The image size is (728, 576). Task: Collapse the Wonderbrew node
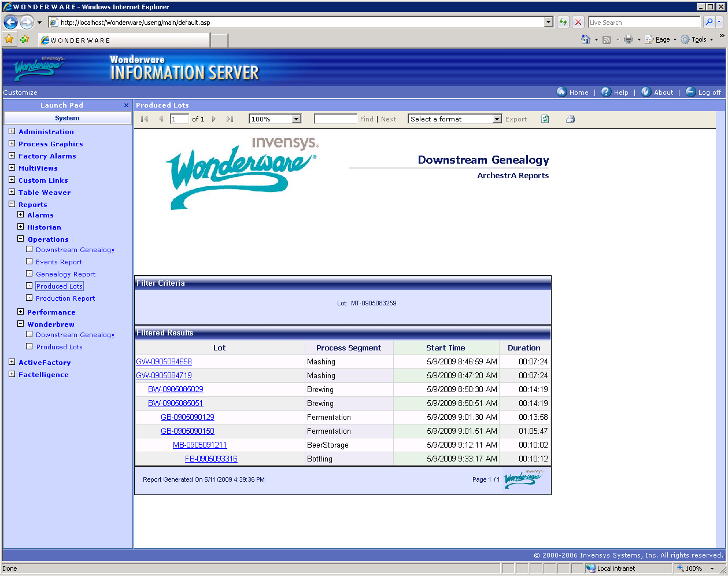21,324
